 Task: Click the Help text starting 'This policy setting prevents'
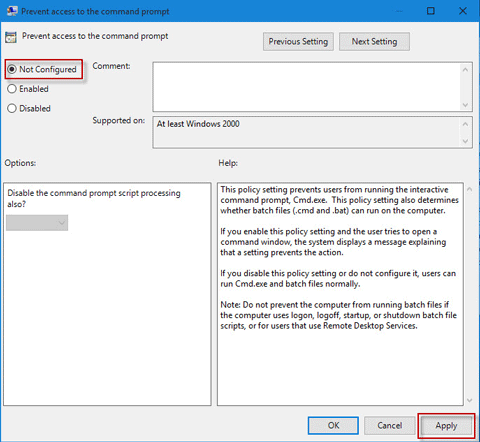339,200
